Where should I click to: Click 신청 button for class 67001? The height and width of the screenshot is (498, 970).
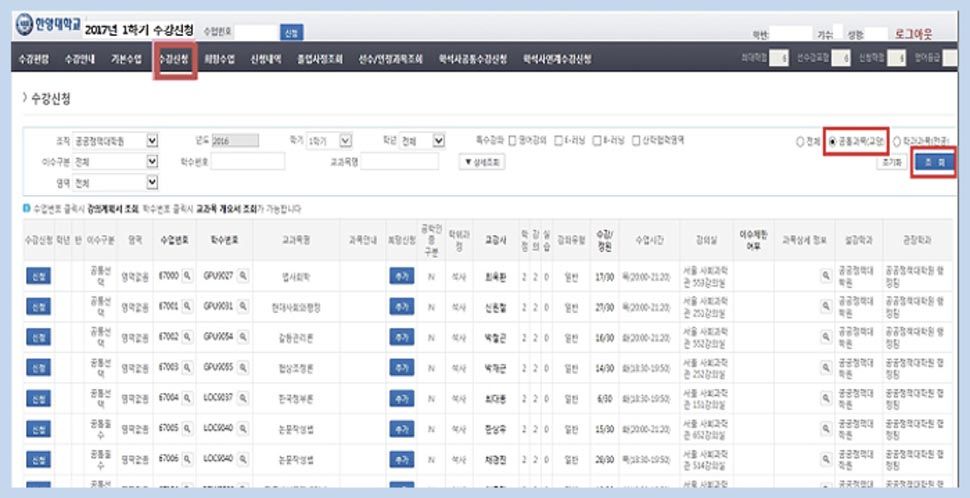38,307
